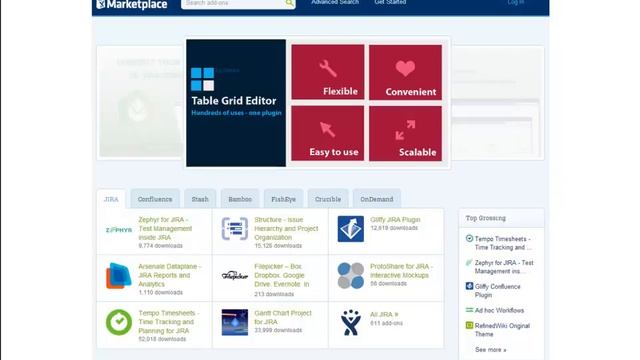Screen dimensions: 640x360
Task: Switch to the FishEye tab
Action: [283, 199]
